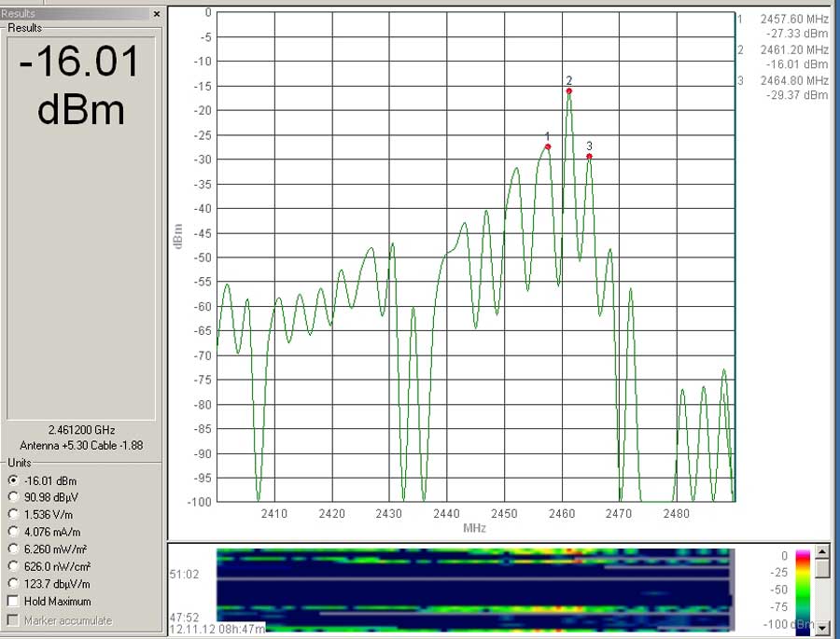840x639 pixels.
Task: Click marker 3 dot on the spectrum
Action: point(589,157)
